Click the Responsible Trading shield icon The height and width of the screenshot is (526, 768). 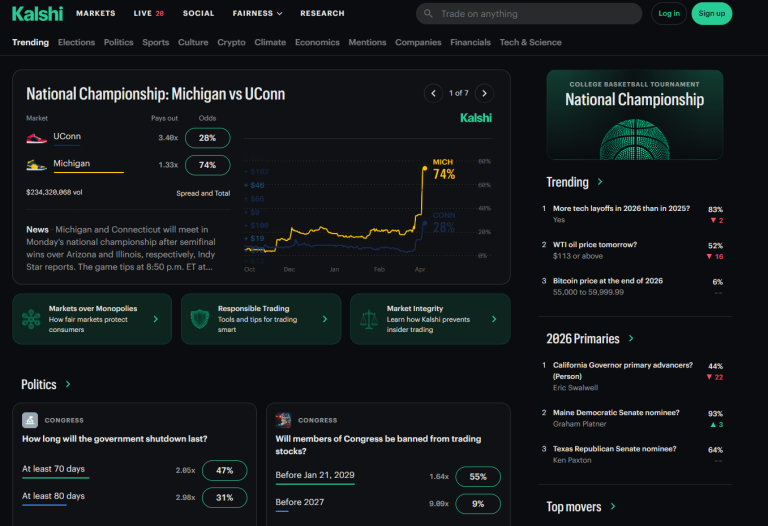point(200,319)
